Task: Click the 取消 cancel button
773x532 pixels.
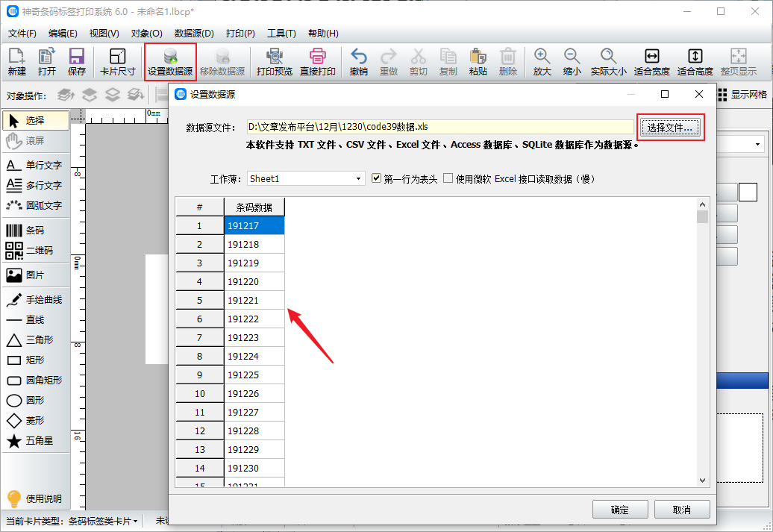Action: coord(682,510)
